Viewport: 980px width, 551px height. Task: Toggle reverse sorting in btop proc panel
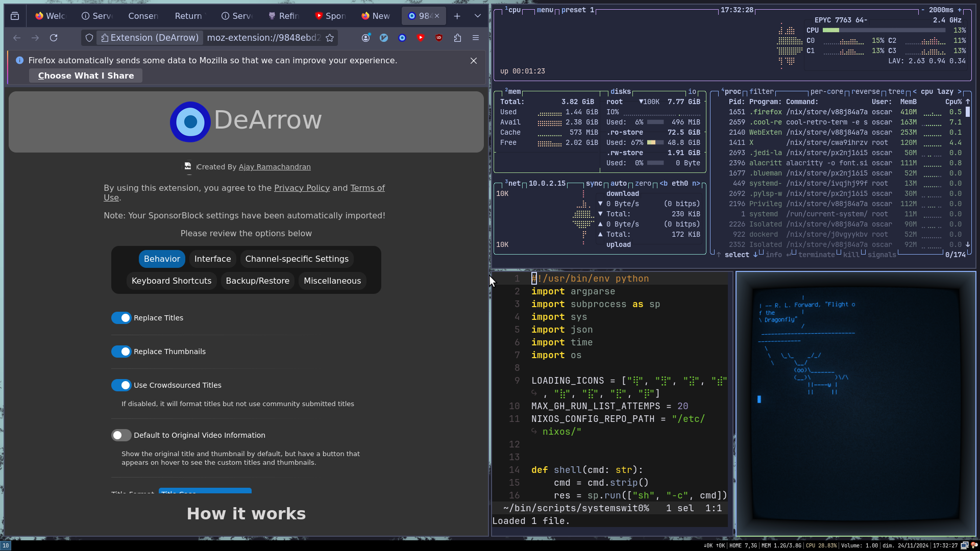866,91
